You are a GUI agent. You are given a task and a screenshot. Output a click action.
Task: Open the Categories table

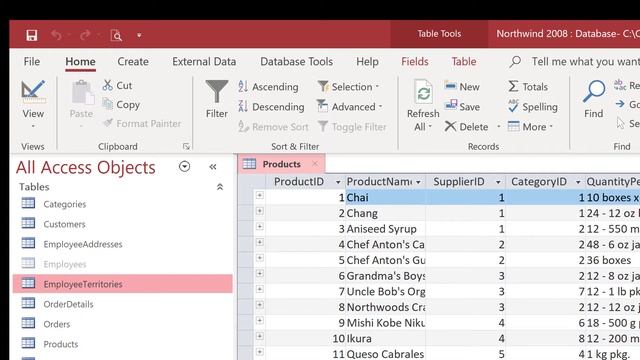(x=122, y=204)
